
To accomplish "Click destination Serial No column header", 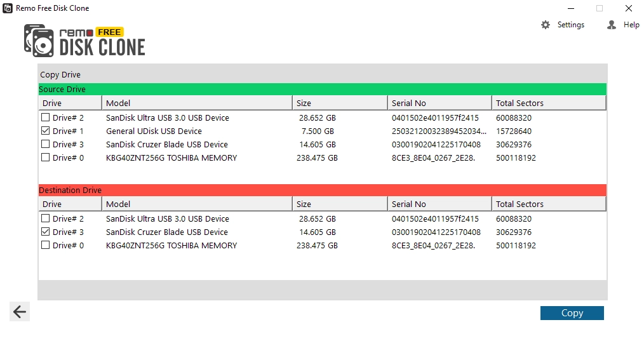I will pos(439,204).
